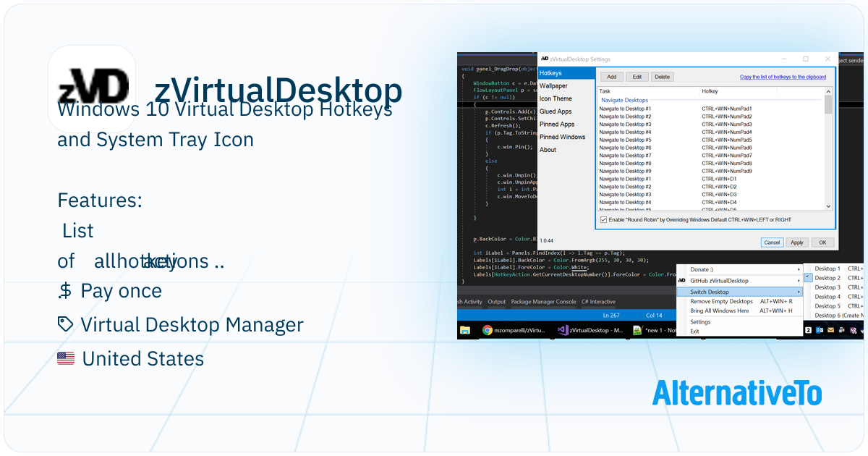Click Ln 267 in Visual Studio status bar

611,315
